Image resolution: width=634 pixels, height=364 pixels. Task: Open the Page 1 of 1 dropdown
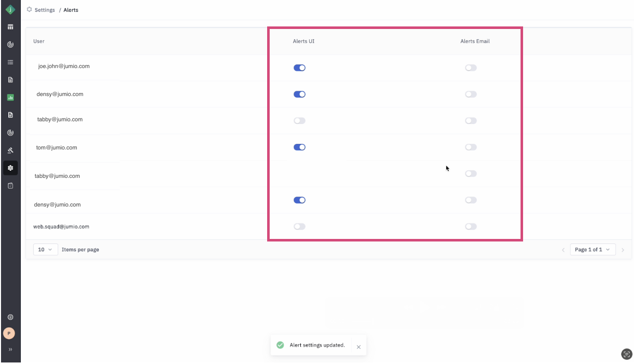click(x=592, y=250)
